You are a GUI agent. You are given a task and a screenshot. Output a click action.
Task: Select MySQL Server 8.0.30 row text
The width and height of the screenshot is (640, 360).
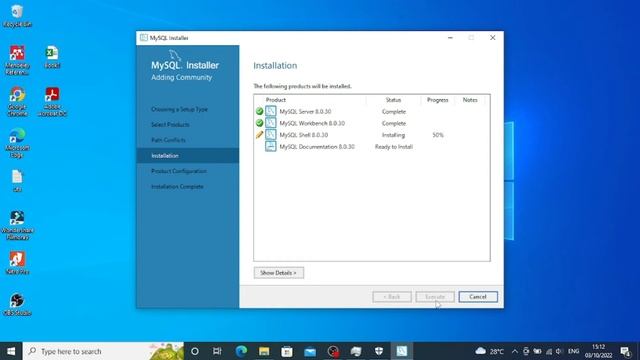(305, 111)
